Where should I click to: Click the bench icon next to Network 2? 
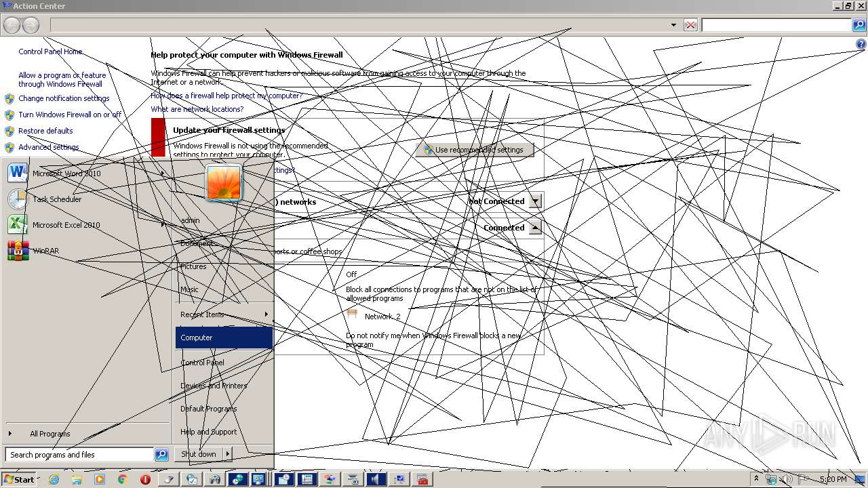(352, 314)
